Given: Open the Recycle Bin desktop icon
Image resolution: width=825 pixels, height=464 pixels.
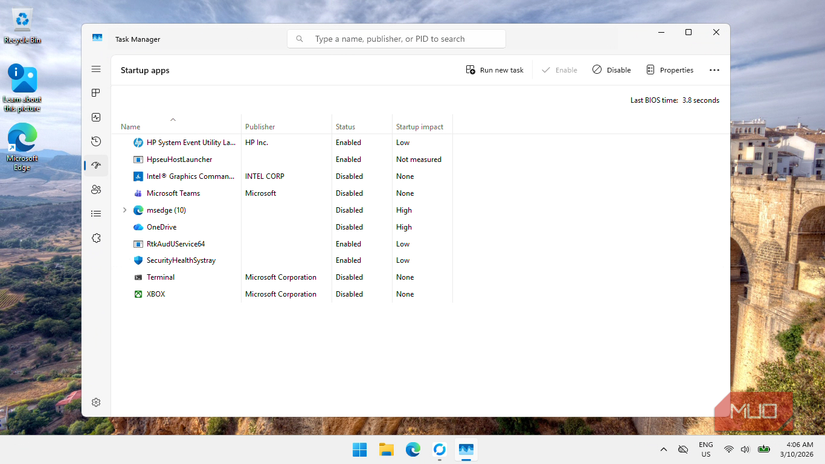Looking at the screenshot, I should (x=22, y=26).
